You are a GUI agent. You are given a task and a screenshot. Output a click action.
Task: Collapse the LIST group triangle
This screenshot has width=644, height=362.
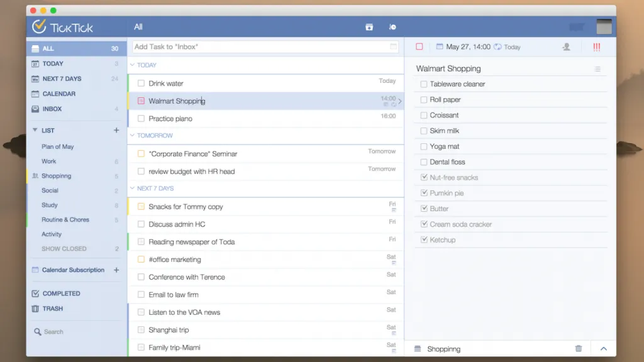point(35,130)
